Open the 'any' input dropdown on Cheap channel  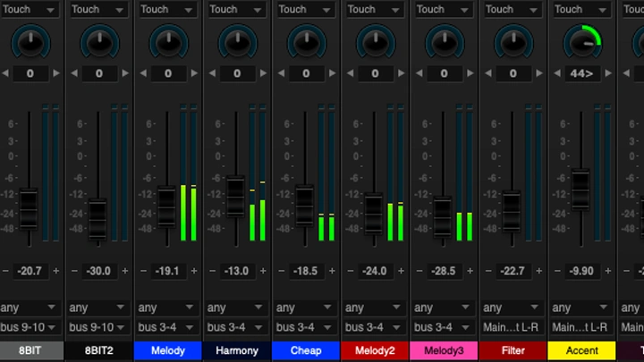pos(305,307)
